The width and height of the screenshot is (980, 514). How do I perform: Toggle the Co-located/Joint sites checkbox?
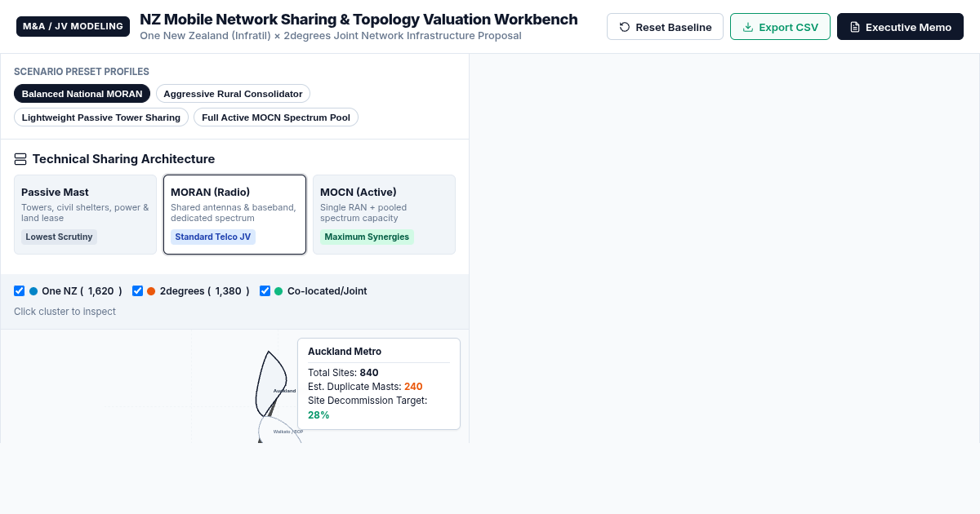[265, 291]
